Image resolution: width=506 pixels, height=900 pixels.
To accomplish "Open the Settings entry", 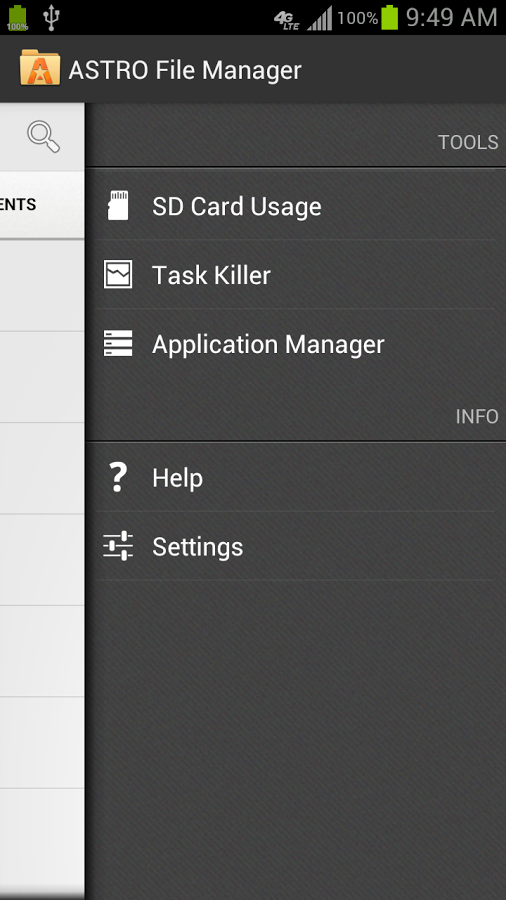I will pos(295,546).
